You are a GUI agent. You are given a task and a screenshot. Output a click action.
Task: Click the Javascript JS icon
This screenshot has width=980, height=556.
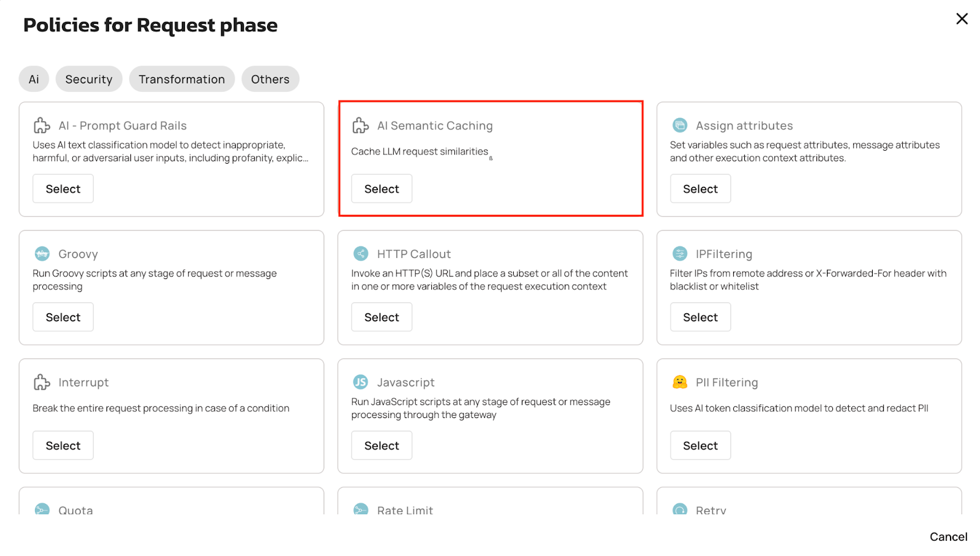pyautogui.click(x=361, y=382)
